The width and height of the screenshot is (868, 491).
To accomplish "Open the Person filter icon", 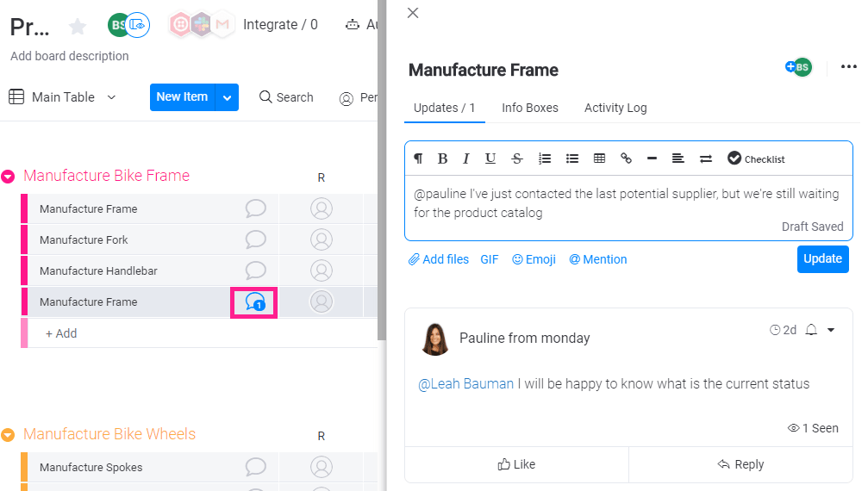I will pos(346,98).
